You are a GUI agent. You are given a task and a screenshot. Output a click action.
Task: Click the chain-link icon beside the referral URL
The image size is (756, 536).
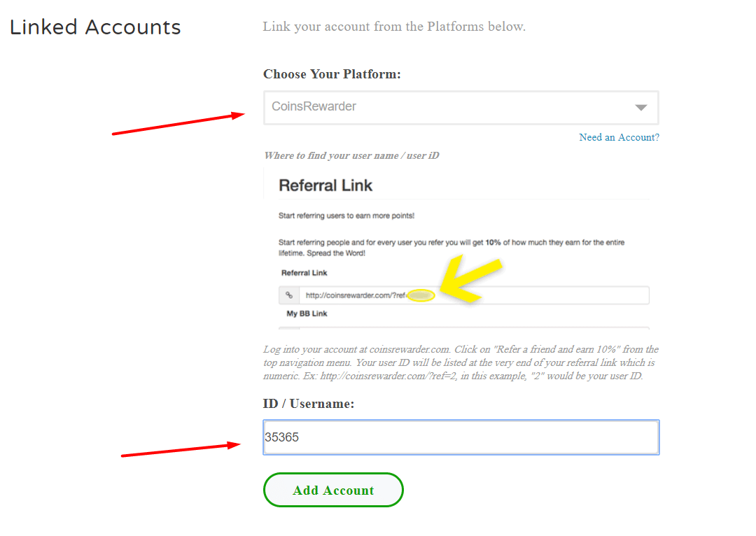[289, 295]
